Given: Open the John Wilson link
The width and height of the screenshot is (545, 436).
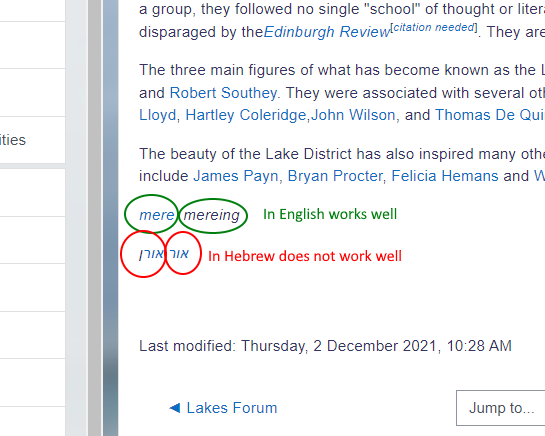Looking at the screenshot, I should pos(353,115).
